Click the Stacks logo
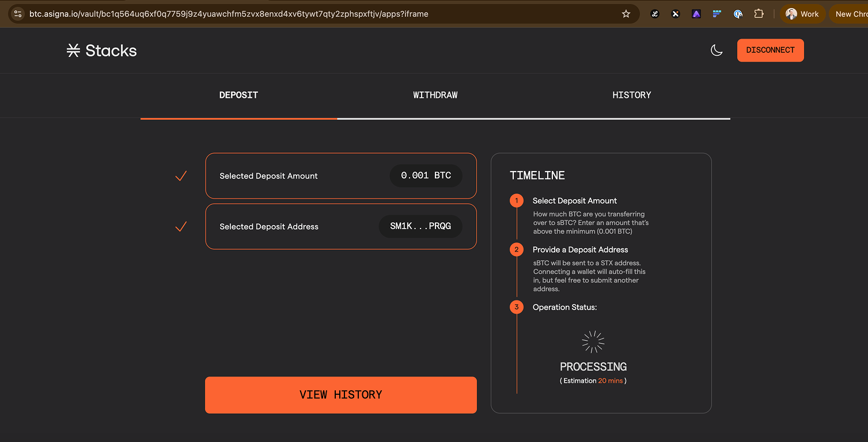This screenshot has height=442, width=868. click(102, 51)
